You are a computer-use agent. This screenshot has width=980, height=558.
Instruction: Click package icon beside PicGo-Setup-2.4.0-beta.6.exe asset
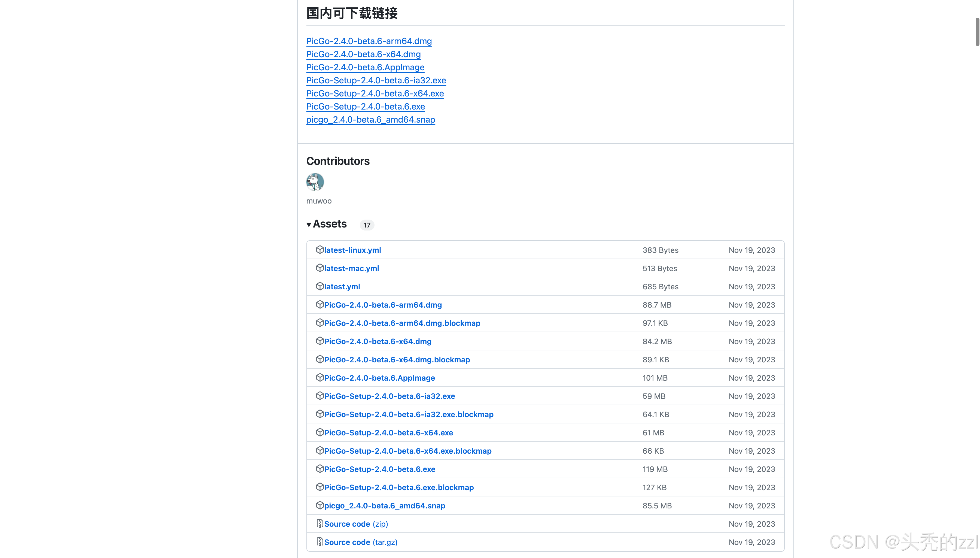pos(319,469)
